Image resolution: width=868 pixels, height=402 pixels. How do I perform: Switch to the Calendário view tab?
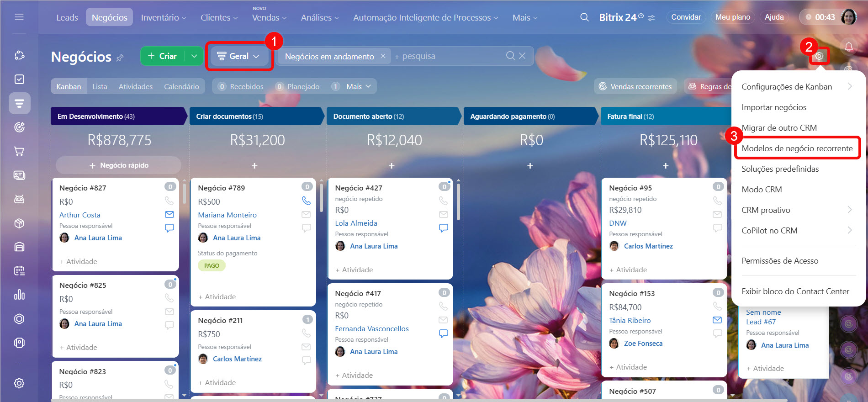[181, 86]
